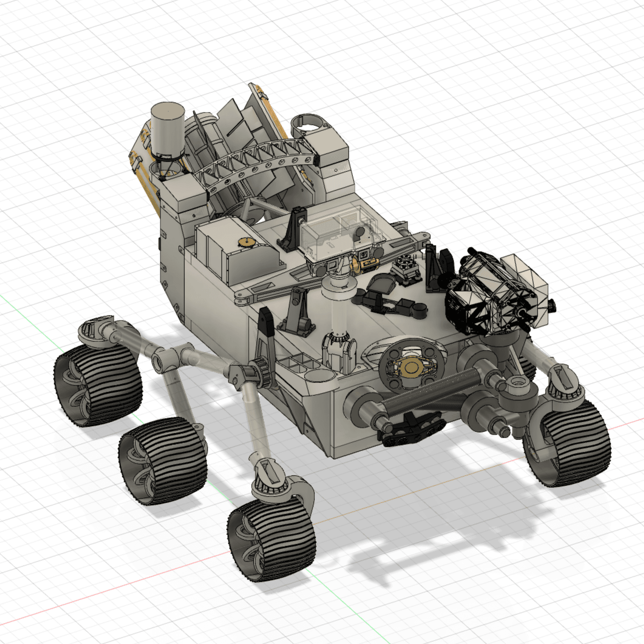644x644 pixels.
Task: Select the gold hub inside the circular front port
Action: click(411, 367)
